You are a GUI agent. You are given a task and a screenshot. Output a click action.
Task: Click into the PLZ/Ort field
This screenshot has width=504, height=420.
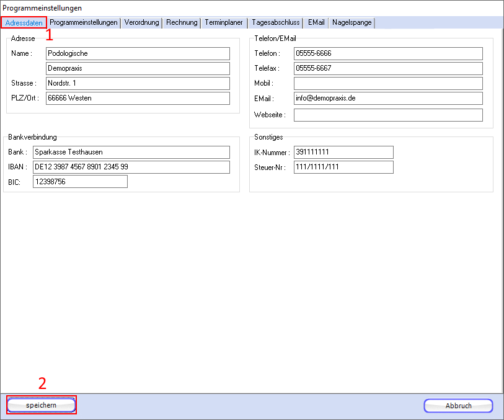pos(138,98)
